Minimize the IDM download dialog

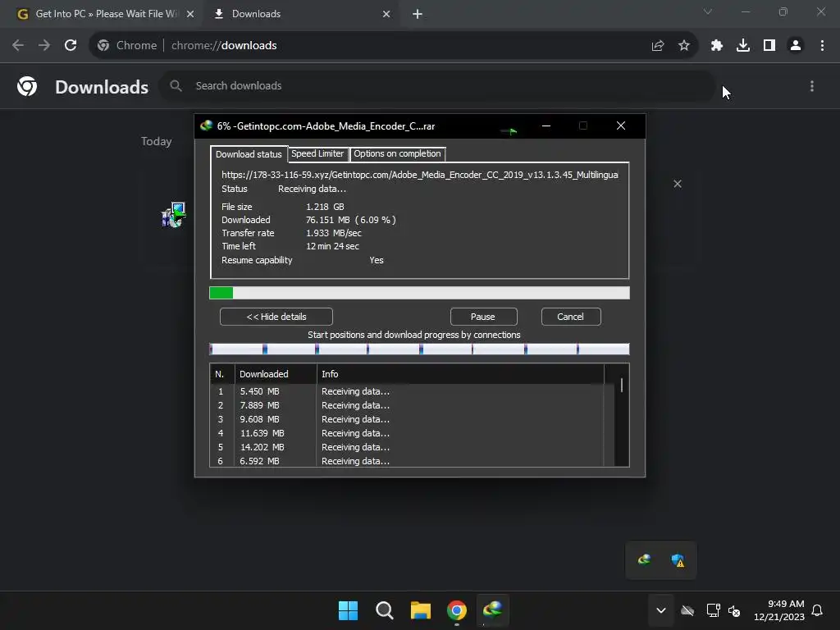[546, 126]
